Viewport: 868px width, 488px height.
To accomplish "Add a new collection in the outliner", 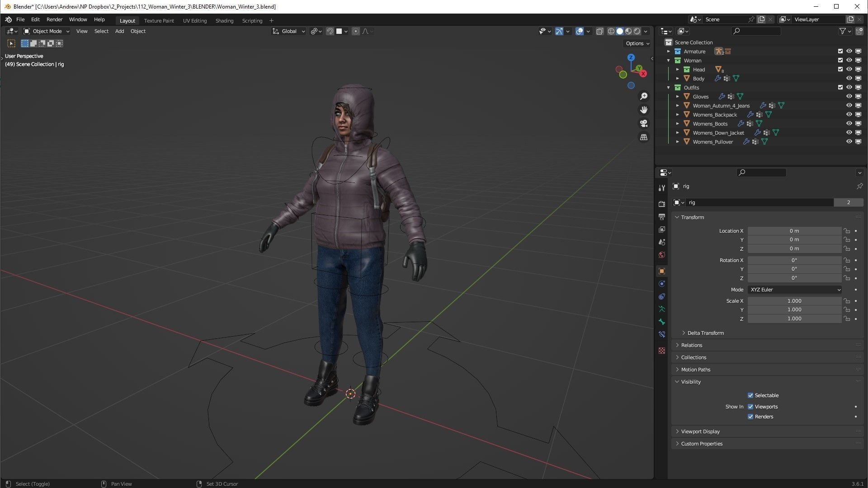I will (859, 31).
